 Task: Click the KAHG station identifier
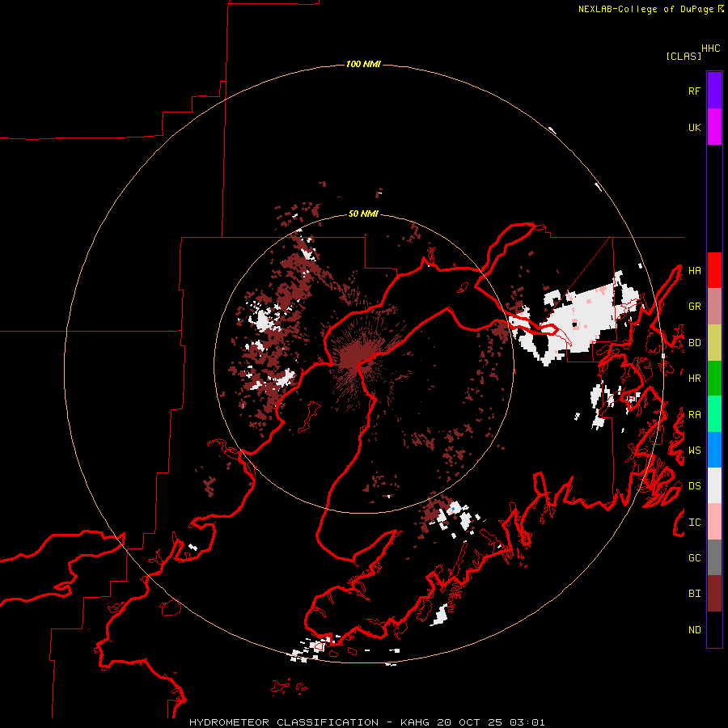417,722
